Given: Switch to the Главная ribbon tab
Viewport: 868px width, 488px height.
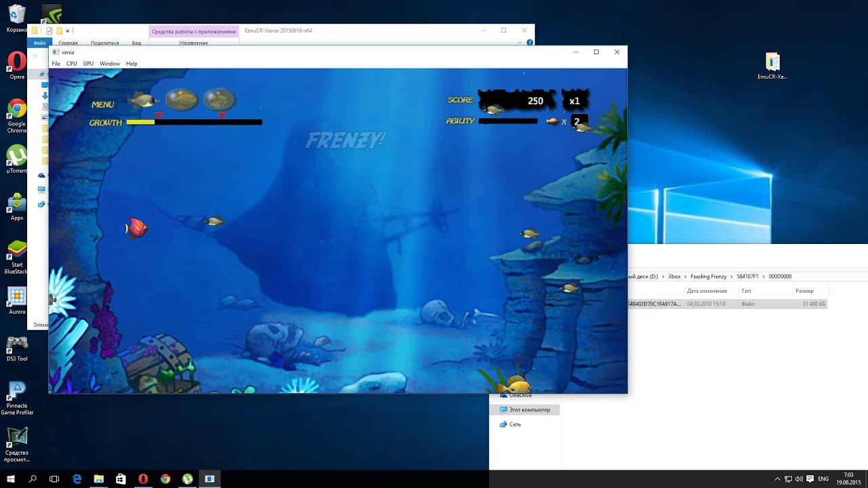Looking at the screenshot, I should (x=68, y=43).
